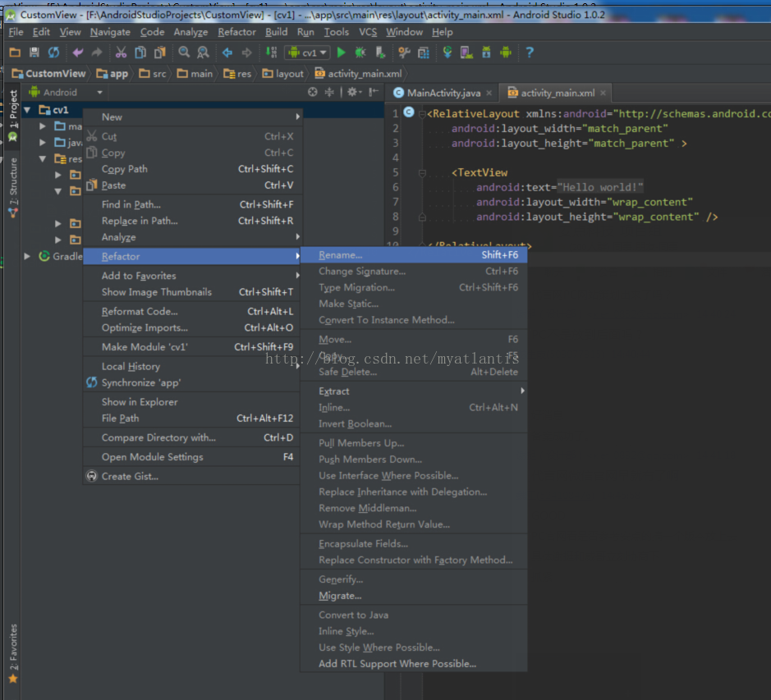This screenshot has height=700, width=771.
Task: Click Show in Explorer menu entry
Action: coord(192,401)
